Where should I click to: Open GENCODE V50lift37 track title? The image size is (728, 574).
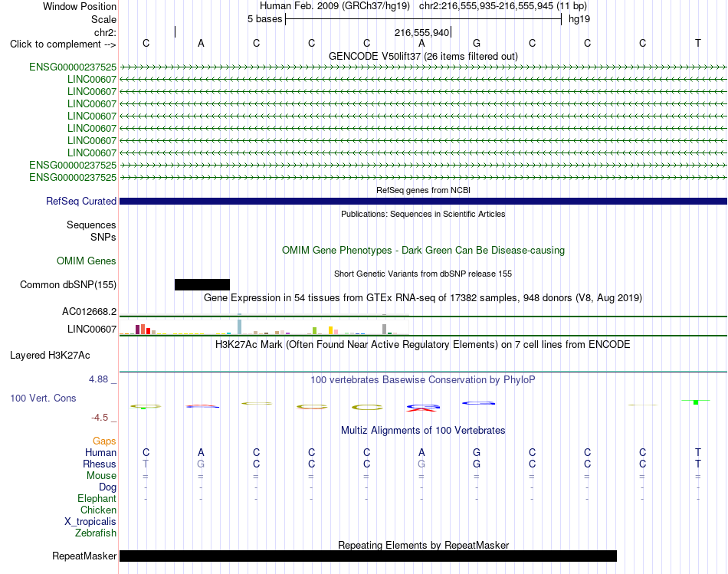pos(423,56)
